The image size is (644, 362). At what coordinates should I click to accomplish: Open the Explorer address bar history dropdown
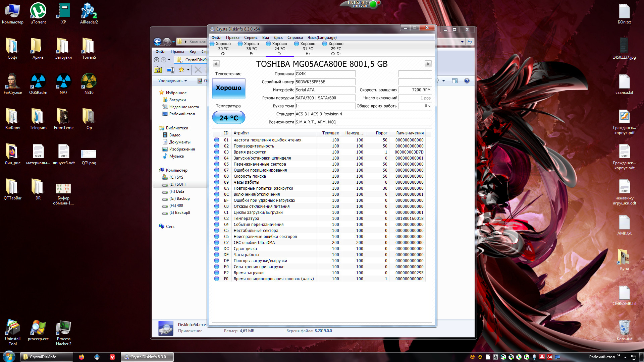pyautogui.click(x=462, y=42)
